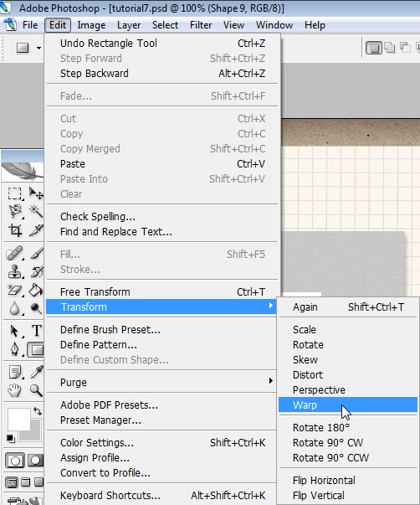Screen dimensions: 420x505
Task: Enable Full Screen with menu bar mode
Action: pos(25,482)
